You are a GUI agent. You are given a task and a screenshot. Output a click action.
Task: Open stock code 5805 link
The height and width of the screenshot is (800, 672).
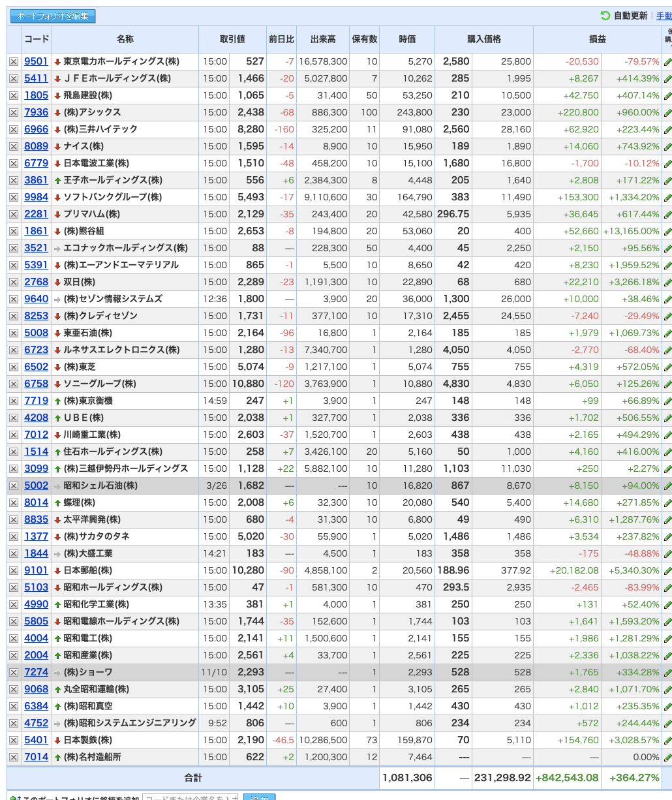37,621
